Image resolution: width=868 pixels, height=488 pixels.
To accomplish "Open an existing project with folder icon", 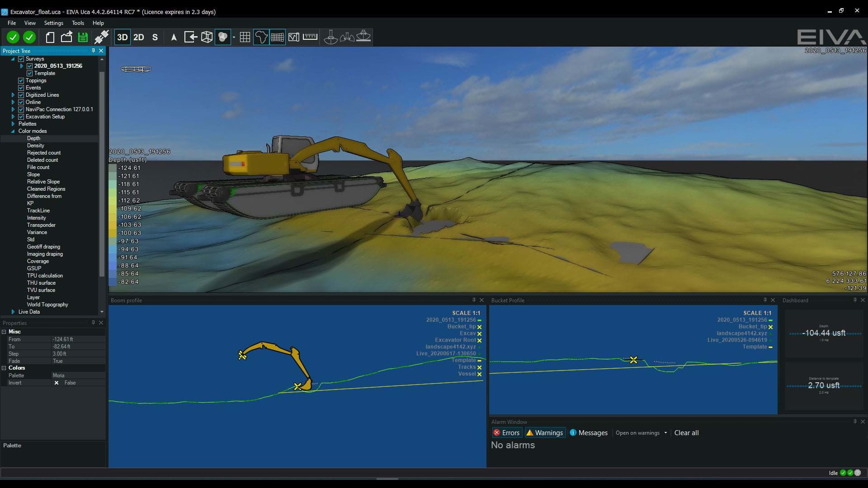I will pyautogui.click(x=66, y=37).
